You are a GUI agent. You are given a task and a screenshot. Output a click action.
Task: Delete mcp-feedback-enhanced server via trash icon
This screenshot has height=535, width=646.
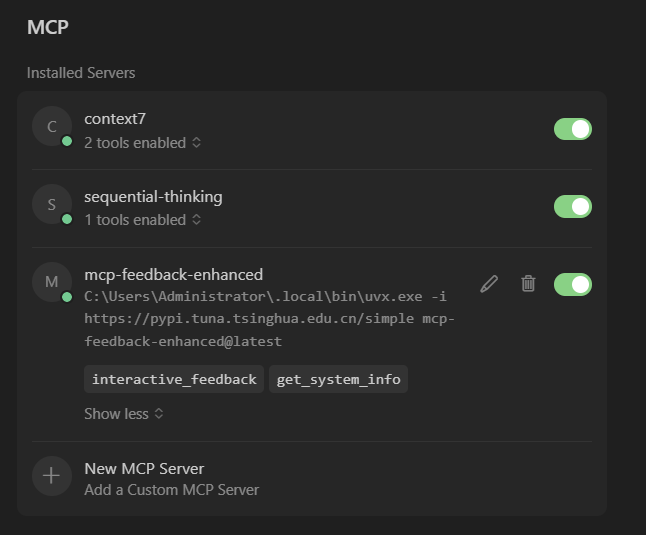pyautogui.click(x=528, y=284)
